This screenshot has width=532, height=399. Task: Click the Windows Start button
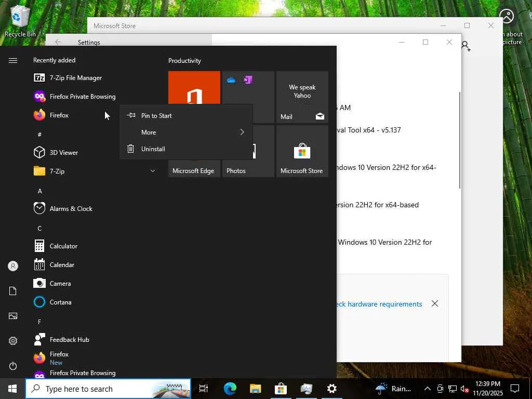coord(12,389)
